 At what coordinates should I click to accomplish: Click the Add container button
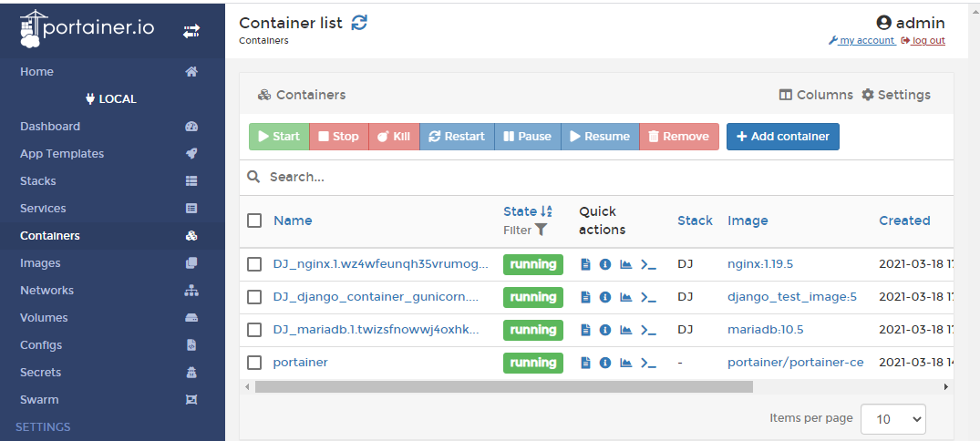click(782, 137)
